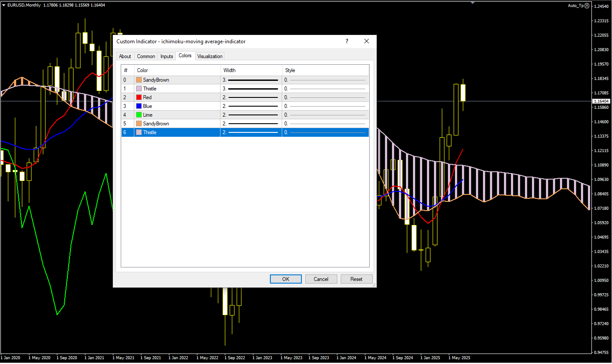612x364 pixels.
Task: Click the Auto_Tp smiley face icon
Action: 587,5
